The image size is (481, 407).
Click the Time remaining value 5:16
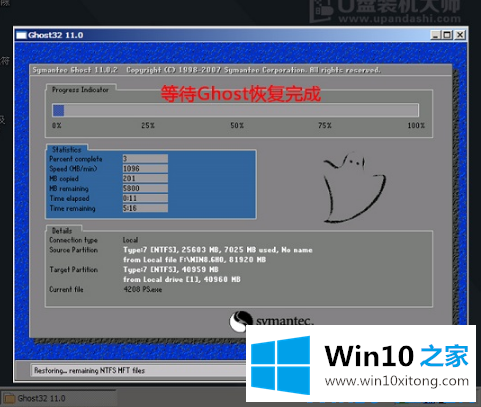[145, 208]
